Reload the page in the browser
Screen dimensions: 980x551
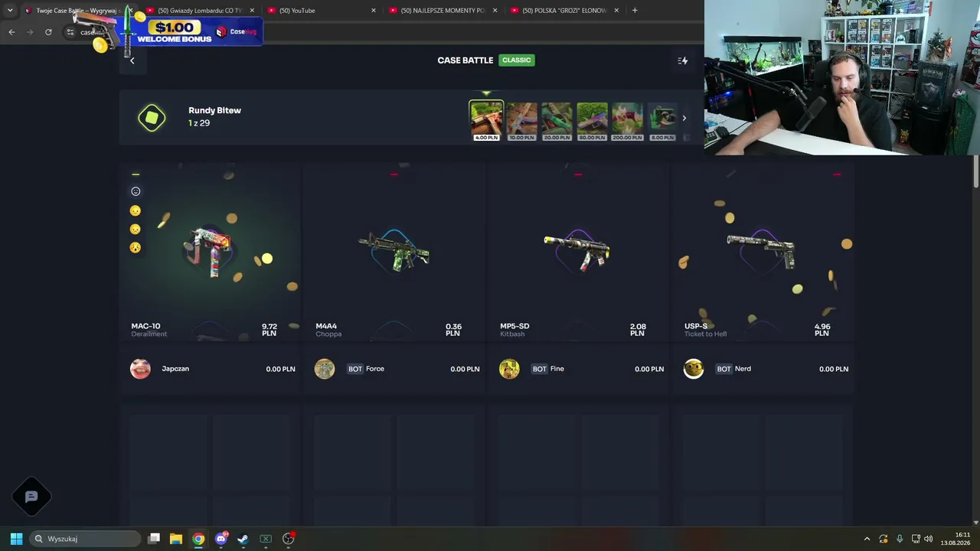coord(48,32)
